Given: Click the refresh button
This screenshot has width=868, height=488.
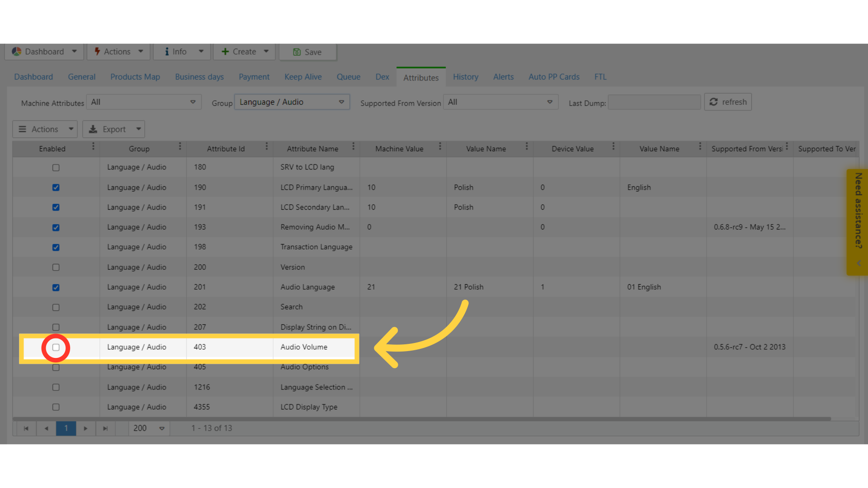Looking at the screenshot, I should click(728, 102).
